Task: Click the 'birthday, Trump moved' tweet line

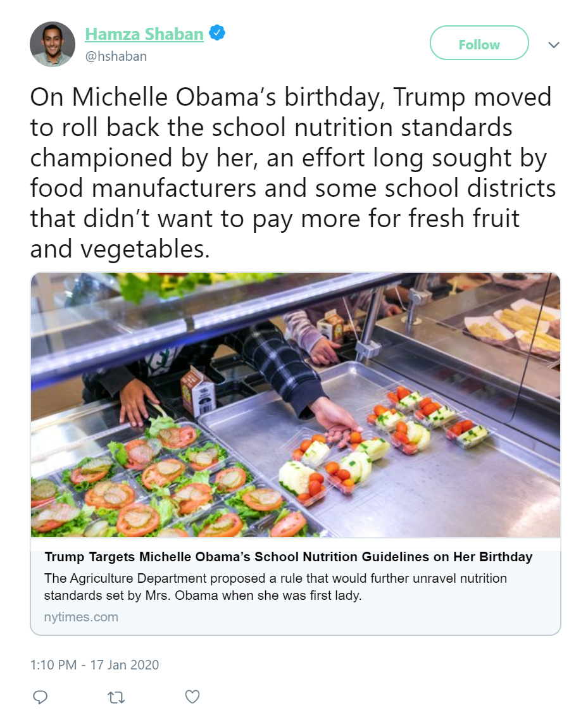Action: pyautogui.click(x=418, y=97)
